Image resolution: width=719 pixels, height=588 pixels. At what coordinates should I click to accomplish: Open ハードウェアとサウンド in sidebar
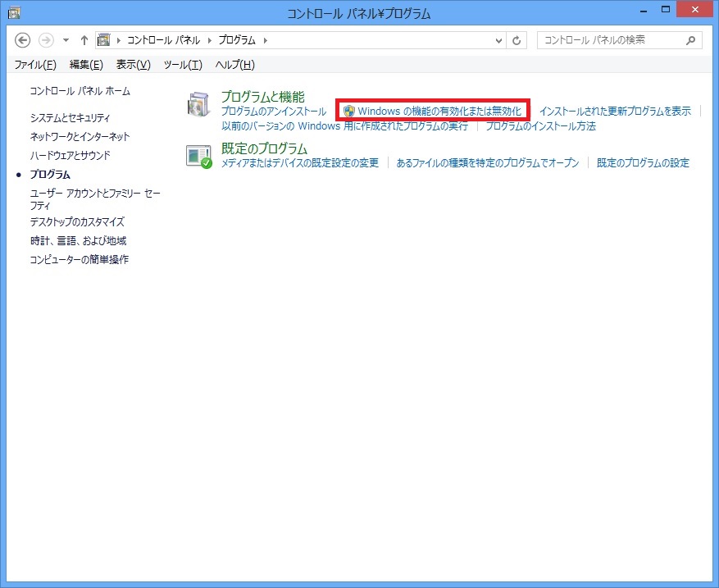click(x=71, y=156)
